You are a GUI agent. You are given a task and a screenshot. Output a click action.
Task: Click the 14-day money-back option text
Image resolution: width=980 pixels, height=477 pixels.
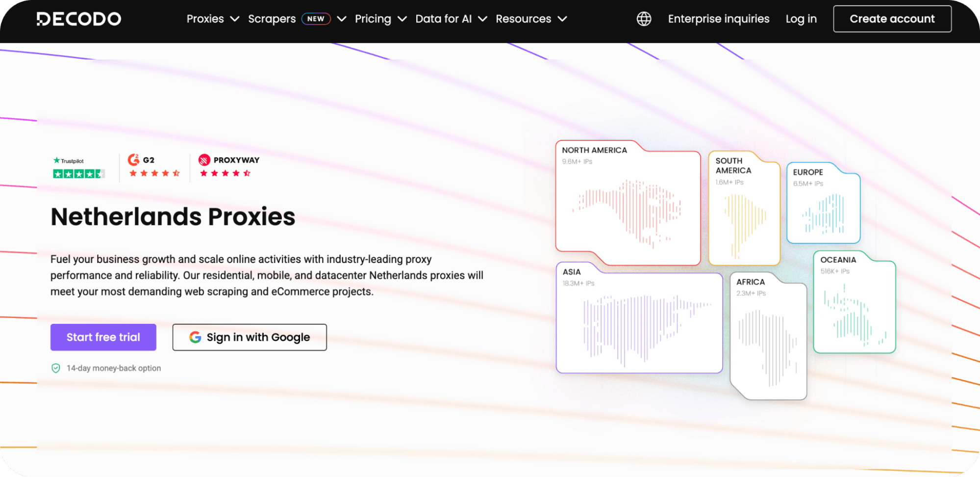point(114,368)
